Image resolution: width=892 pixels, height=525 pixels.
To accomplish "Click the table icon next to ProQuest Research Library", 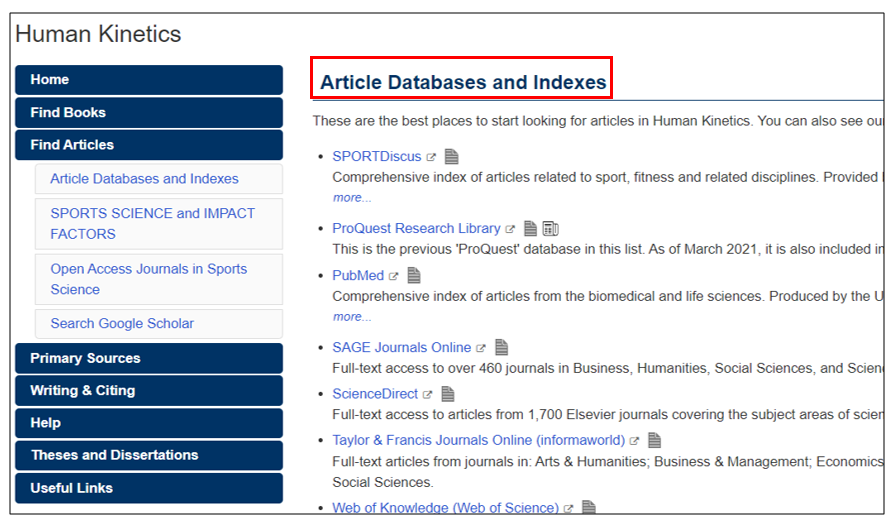I will 550,229.
